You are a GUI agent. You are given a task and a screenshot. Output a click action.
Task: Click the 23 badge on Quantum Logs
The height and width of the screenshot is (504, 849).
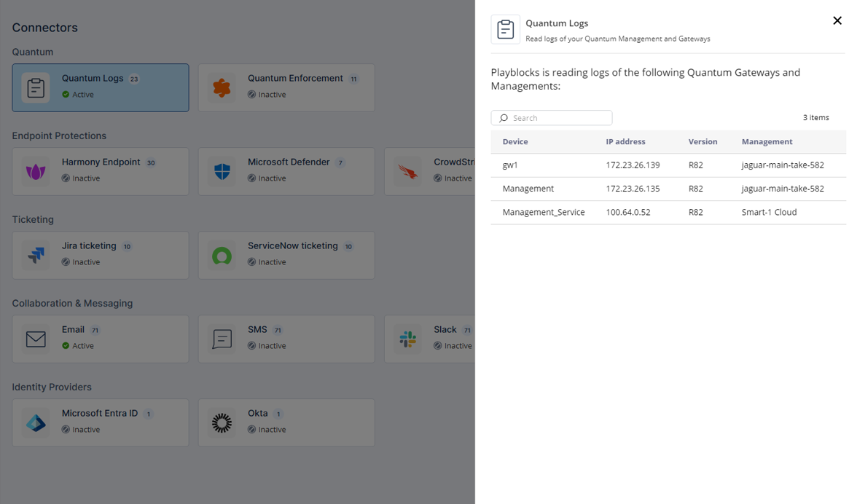(x=134, y=79)
